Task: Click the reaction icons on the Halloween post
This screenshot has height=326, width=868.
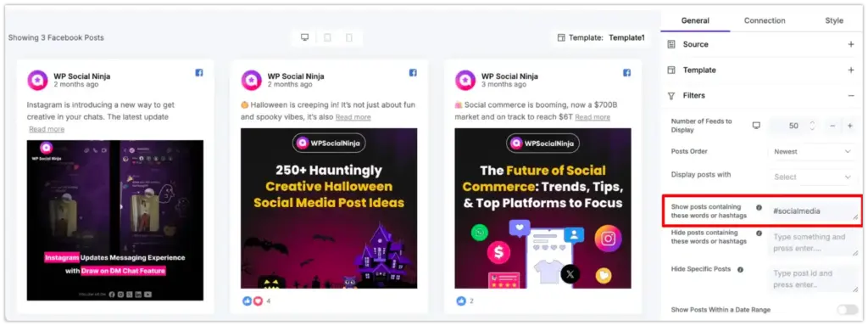Action: [x=253, y=301]
